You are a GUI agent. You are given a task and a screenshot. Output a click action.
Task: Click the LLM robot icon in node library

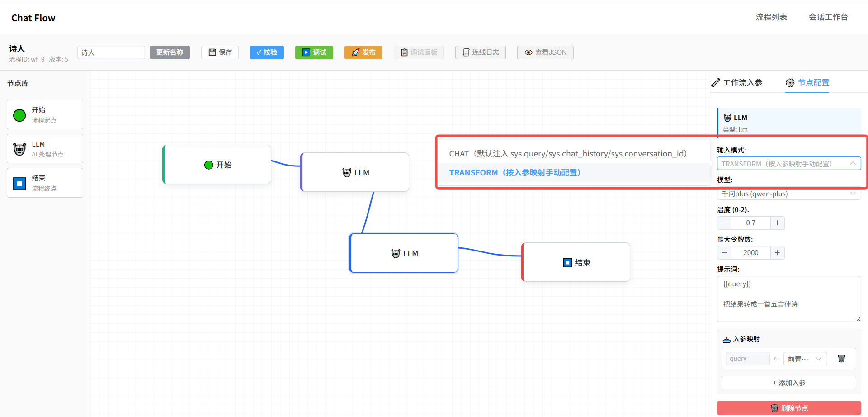19,149
